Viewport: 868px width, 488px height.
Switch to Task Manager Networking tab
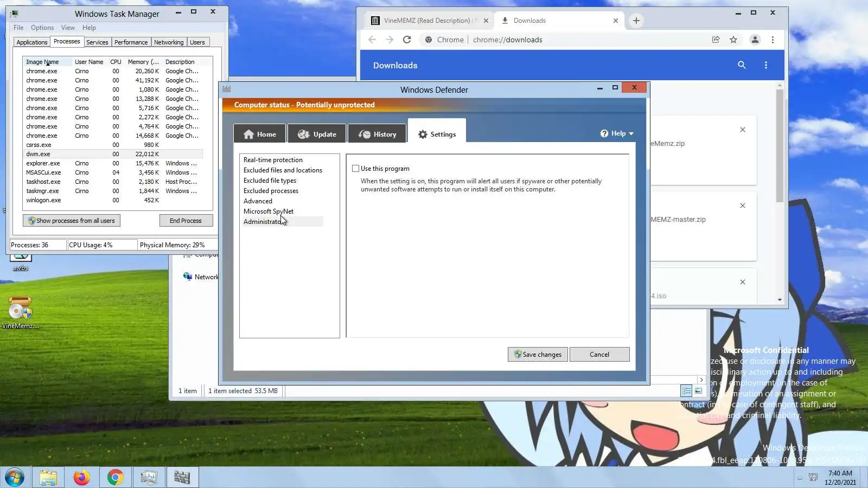169,42
